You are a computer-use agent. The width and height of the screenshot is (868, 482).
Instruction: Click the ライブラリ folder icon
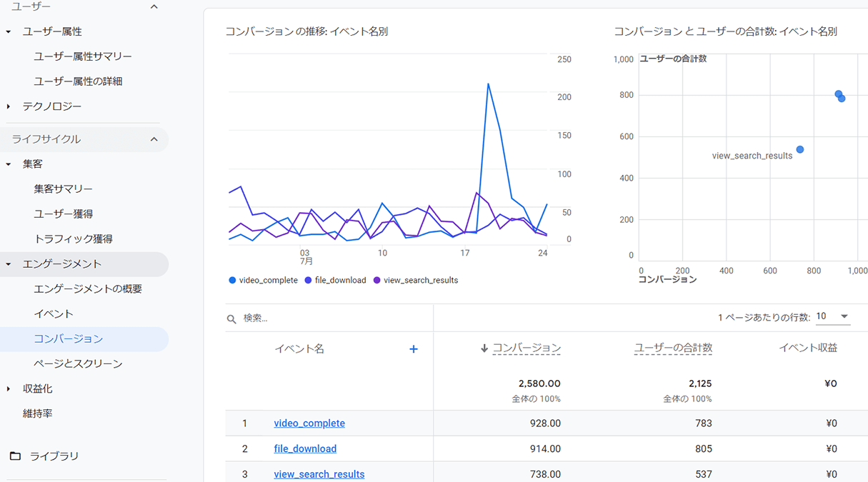click(x=15, y=456)
